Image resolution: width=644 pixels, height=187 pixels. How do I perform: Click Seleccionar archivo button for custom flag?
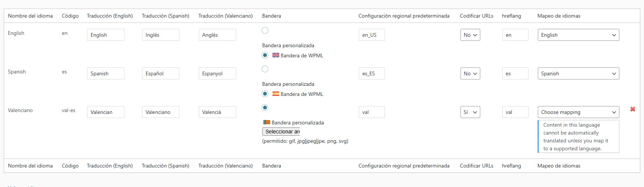[281, 132]
